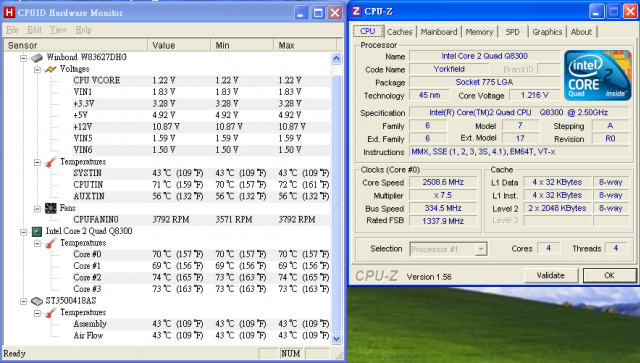Image resolution: width=640 pixels, height=363 pixels.
Task: Click the Bus Speed value 334.5 MHz
Action: pyautogui.click(x=443, y=208)
